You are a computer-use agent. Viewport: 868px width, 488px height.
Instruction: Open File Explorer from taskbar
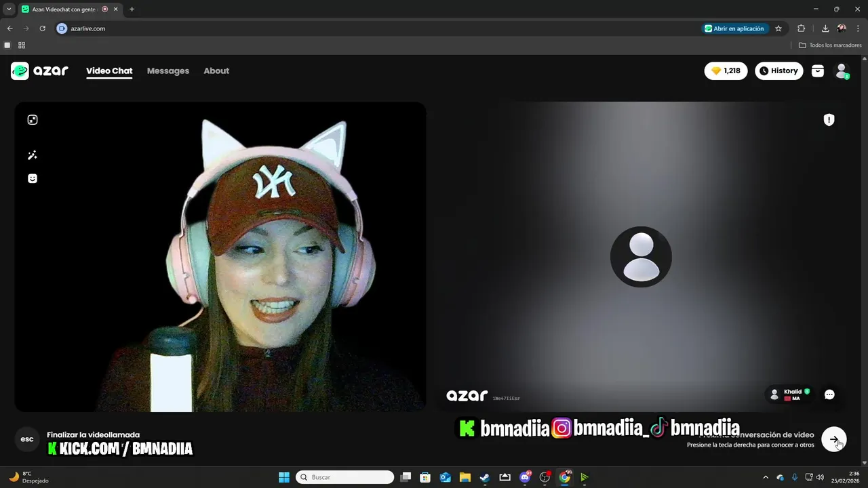[x=465, y=477]
